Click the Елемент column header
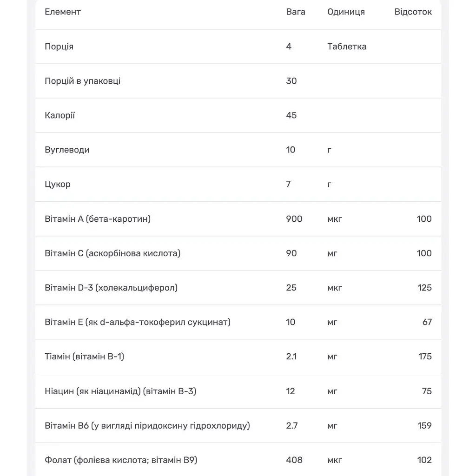The width and height of the screenshot is (476, 476). 63,12
